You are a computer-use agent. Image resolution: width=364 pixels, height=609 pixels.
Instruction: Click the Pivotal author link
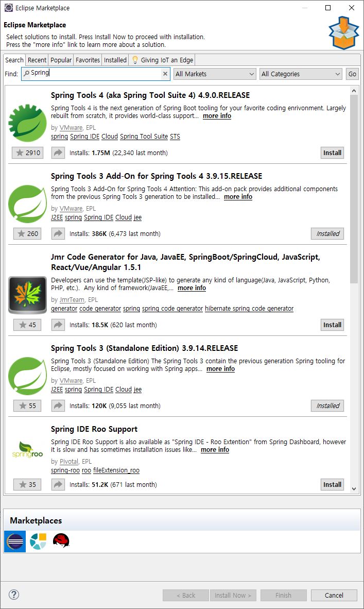(x=68, y=461)
